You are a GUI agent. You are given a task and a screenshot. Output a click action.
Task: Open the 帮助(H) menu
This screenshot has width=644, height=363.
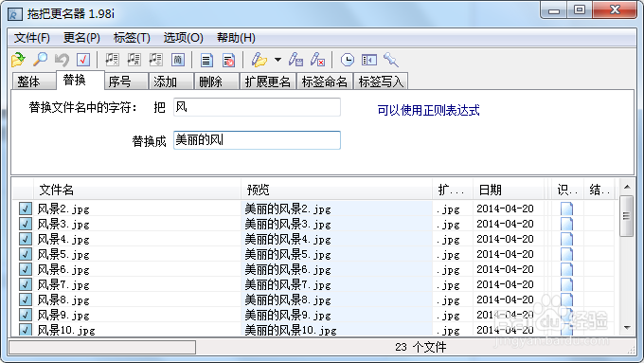point(236,38)
